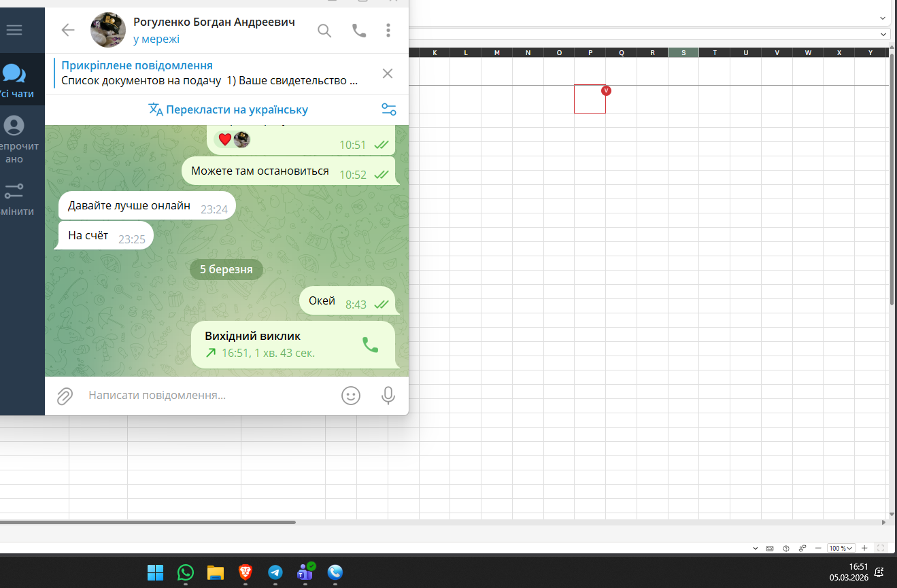897x588 pixels.
Task: Open the spreadsheet zoom level dropdown '100 %'
Action: point(840,548)
